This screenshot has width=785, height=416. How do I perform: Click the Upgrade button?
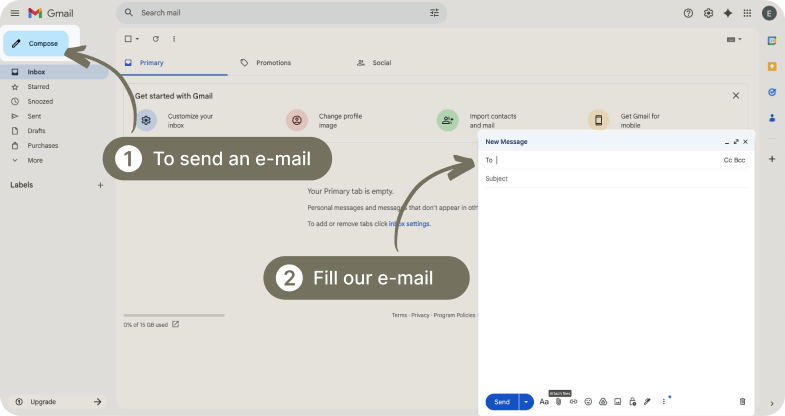[57, 401]
